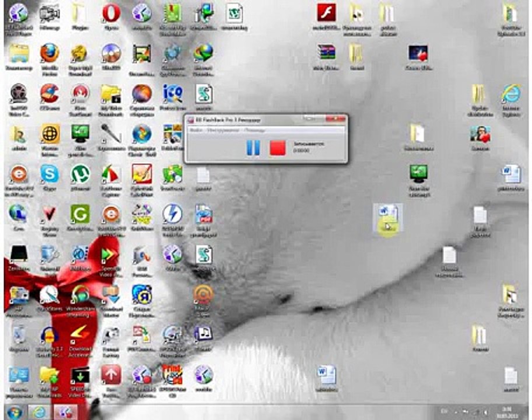Select the green headphones Wondershare shortcut
Viewport: 532px width, 420px height.
[x=80, y=295]
